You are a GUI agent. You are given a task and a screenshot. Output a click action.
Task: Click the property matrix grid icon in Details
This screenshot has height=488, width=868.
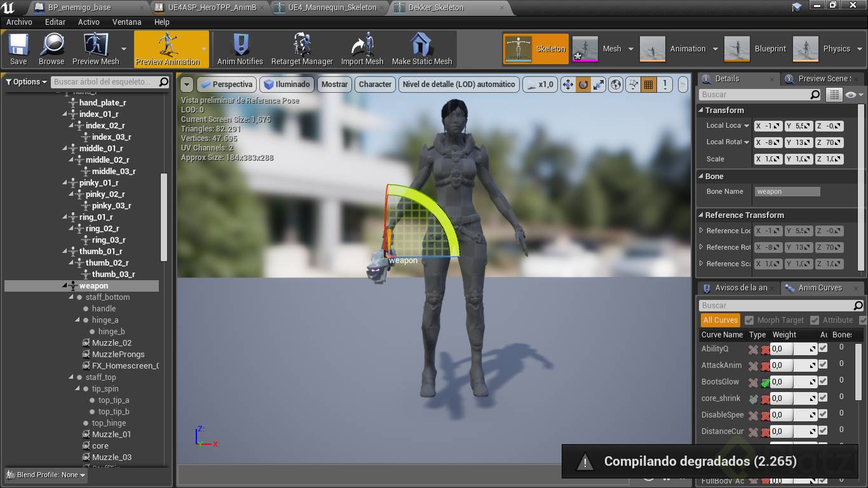coord(834,95)
